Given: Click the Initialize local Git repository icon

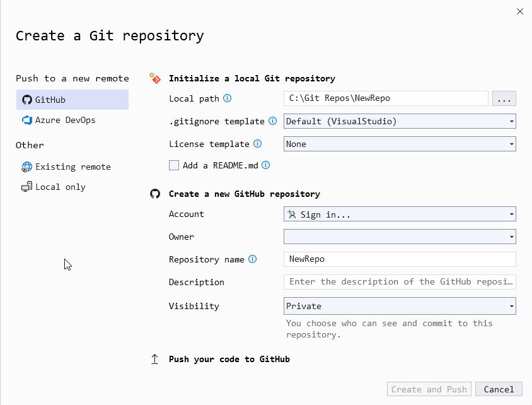Looking at the screenshot, I should 155,78.
